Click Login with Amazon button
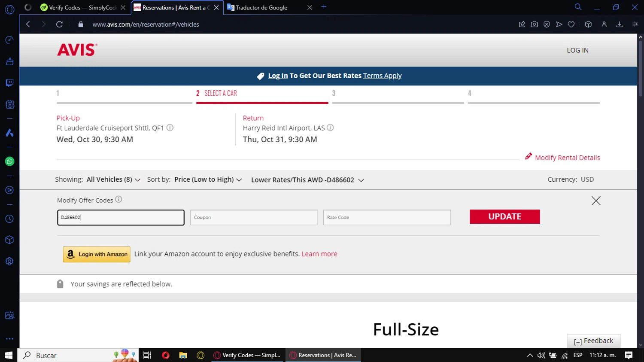 click(x=97, y=254)
